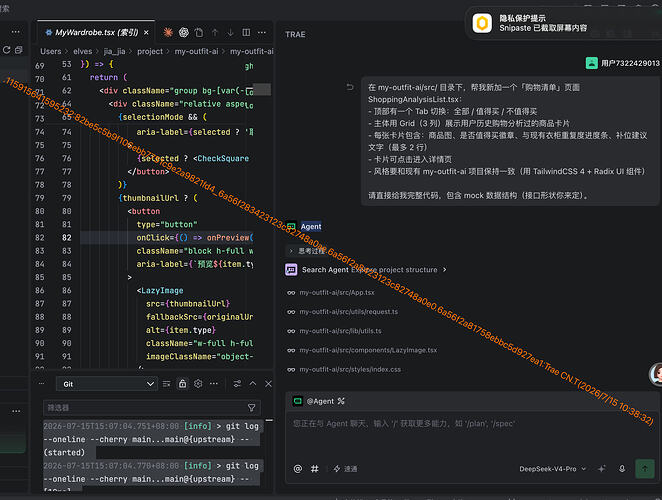Image resolution: width=662 pixels, height=500 pixels.
Task: Send message with green arrow button
Action: [645, 469]
